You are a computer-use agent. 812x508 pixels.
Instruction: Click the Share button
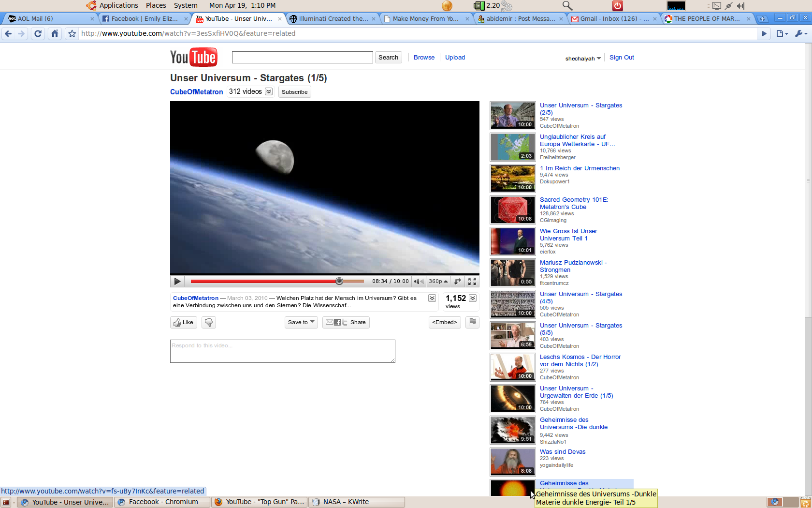pyautogui.click(x=346, y=322)
